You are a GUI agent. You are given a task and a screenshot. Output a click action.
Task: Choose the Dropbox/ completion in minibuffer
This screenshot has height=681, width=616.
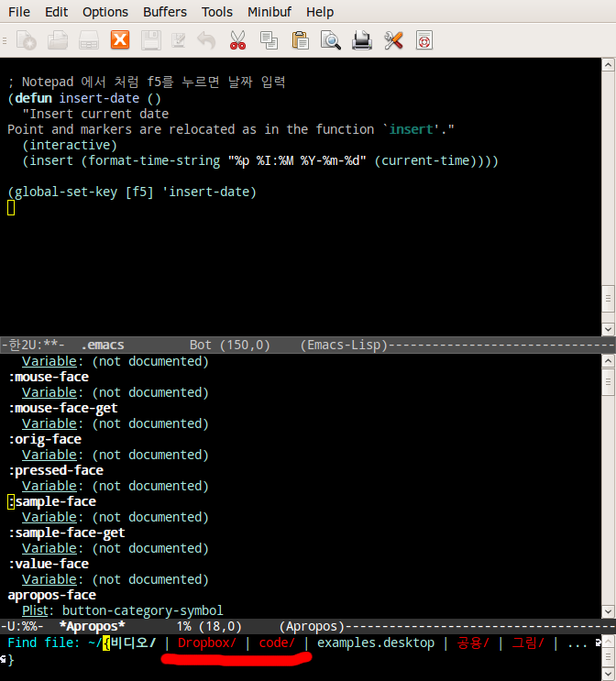[207, 643]
